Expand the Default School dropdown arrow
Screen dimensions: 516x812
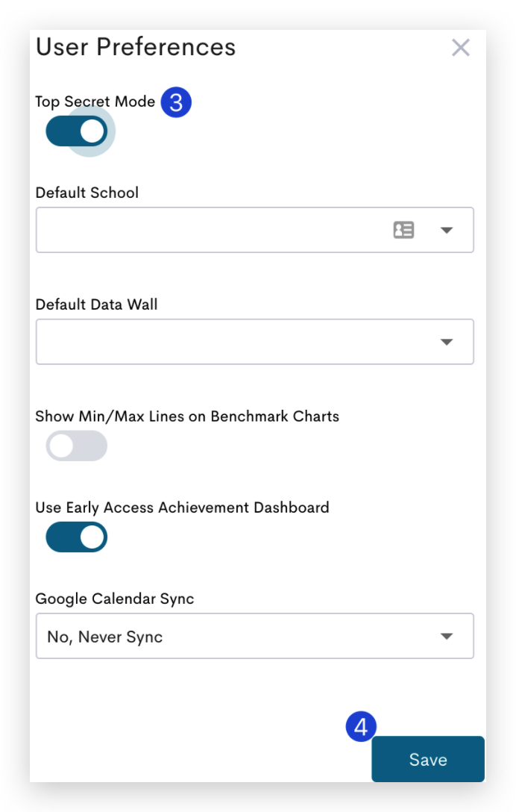[x=447, y=231]
